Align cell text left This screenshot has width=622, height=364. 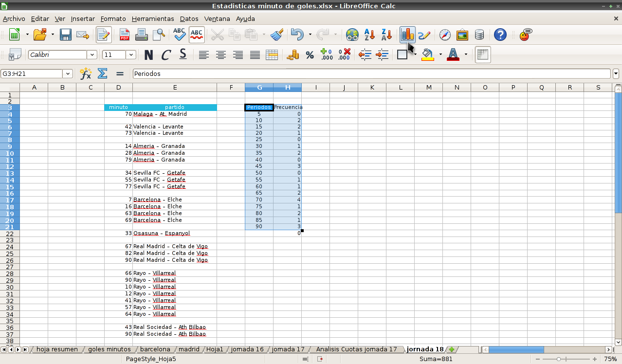coord(203,55)
